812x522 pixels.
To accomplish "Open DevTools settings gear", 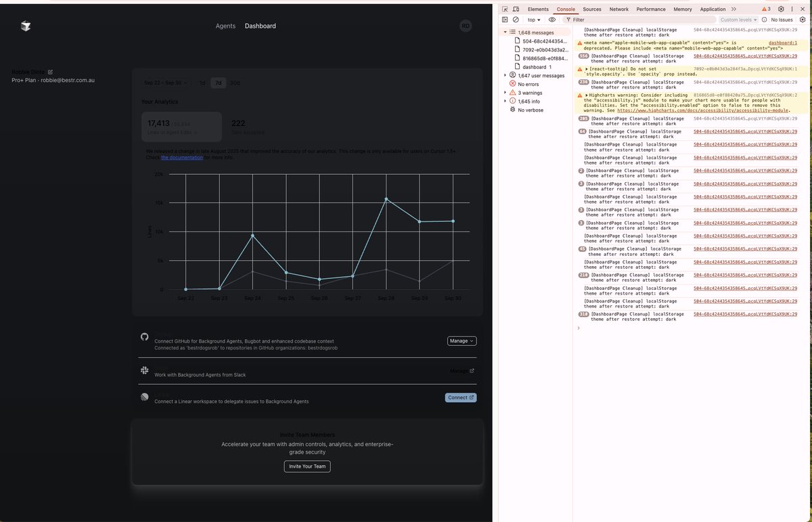I will coord(781,9).
